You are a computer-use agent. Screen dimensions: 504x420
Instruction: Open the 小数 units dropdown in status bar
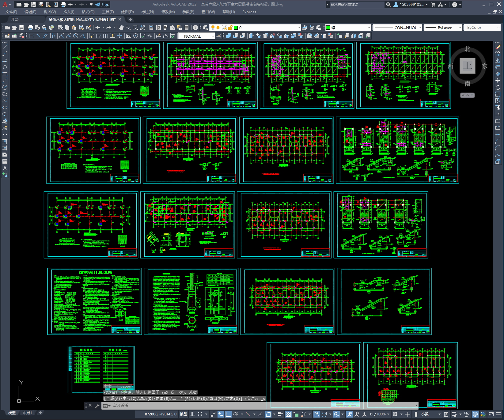431,414
